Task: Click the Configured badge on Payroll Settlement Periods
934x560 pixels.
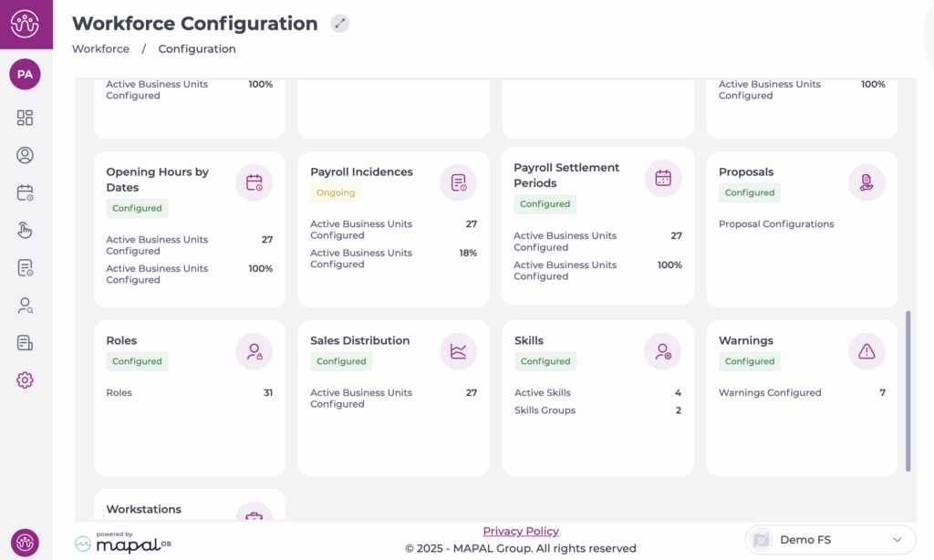Action: pyautogui.click(x=545, y=203)
